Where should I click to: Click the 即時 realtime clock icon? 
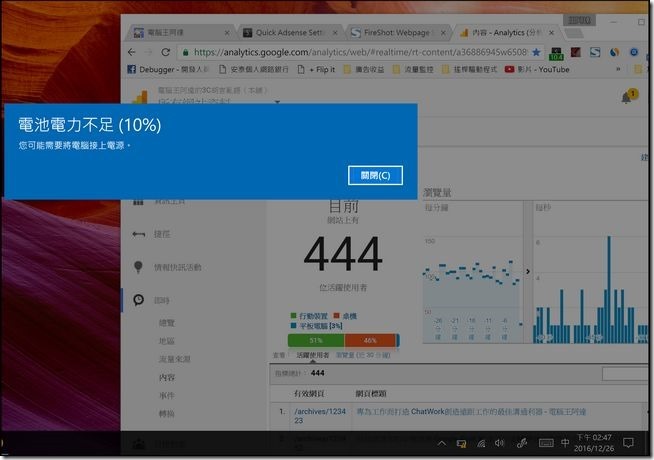(x=138, y=300)
